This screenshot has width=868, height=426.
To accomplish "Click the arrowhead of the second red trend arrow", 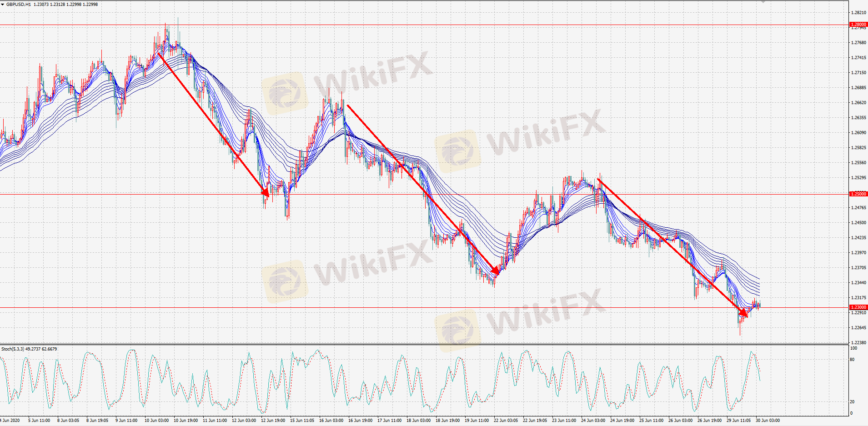I will tap(496, 272).
